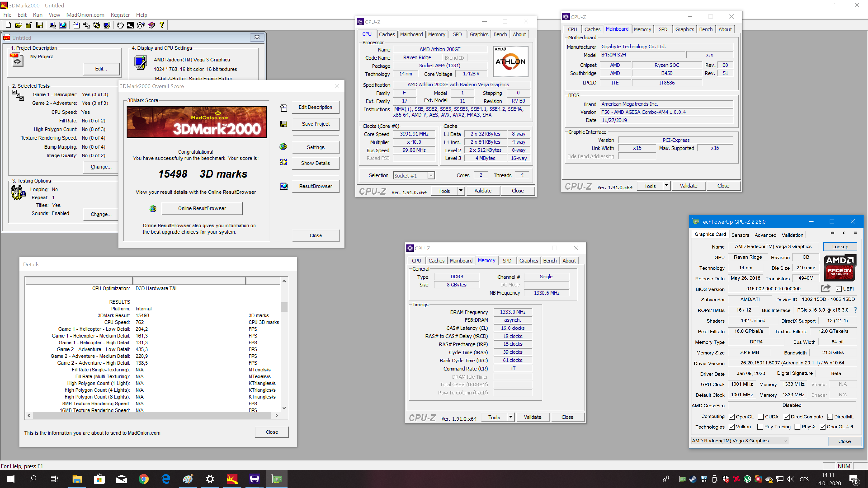Viewport: 868px width, 488px height.
Task: Click the volume speaker tray icon
Action: click(790, 479)
